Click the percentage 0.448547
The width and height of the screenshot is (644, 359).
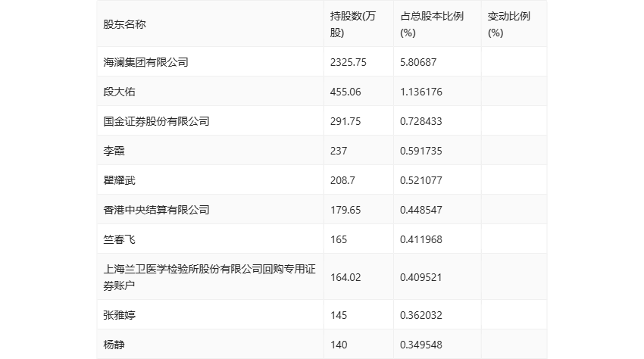[421, 210]
